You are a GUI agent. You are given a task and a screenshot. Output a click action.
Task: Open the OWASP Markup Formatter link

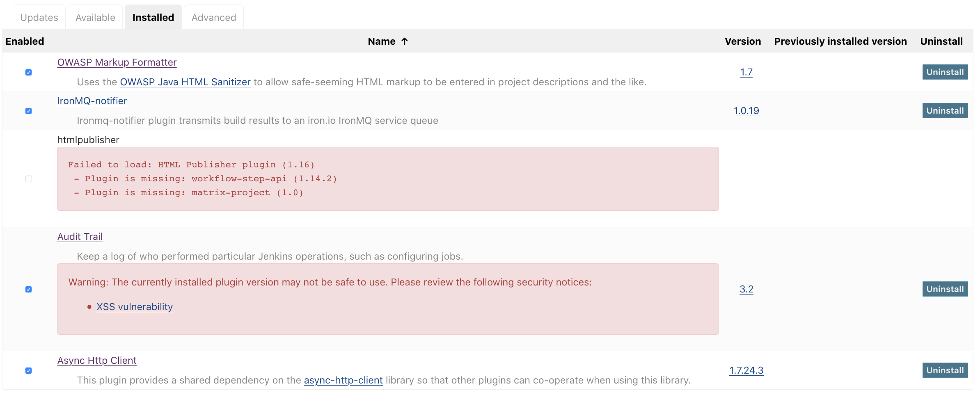point(117,62)
